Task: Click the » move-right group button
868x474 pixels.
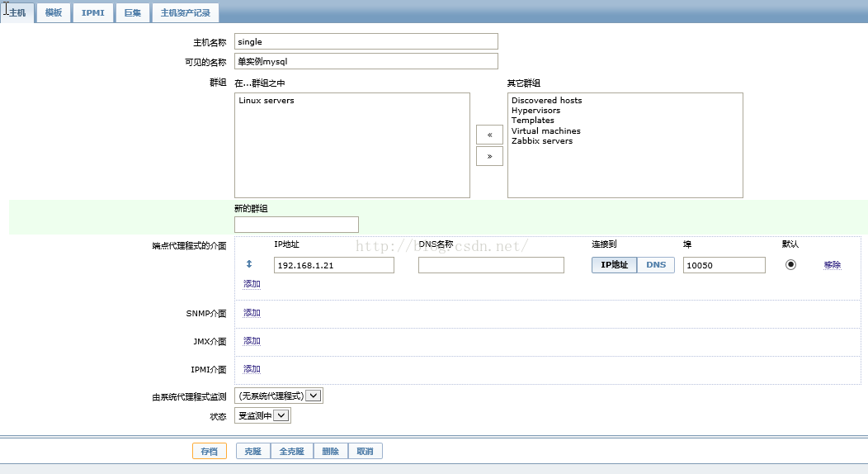Action: [x=489, y=156]
